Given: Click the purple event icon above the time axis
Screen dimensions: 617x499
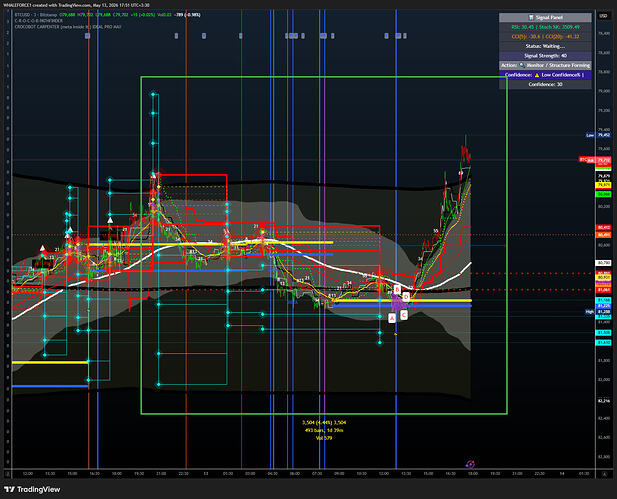Looking at the screenshot, I should click(x=470, y=464).
